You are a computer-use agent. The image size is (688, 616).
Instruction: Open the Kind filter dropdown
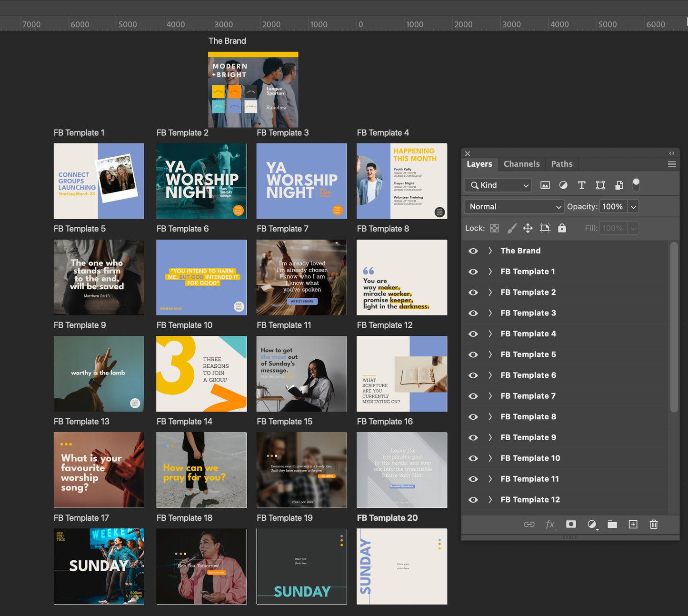click(497, 185)
